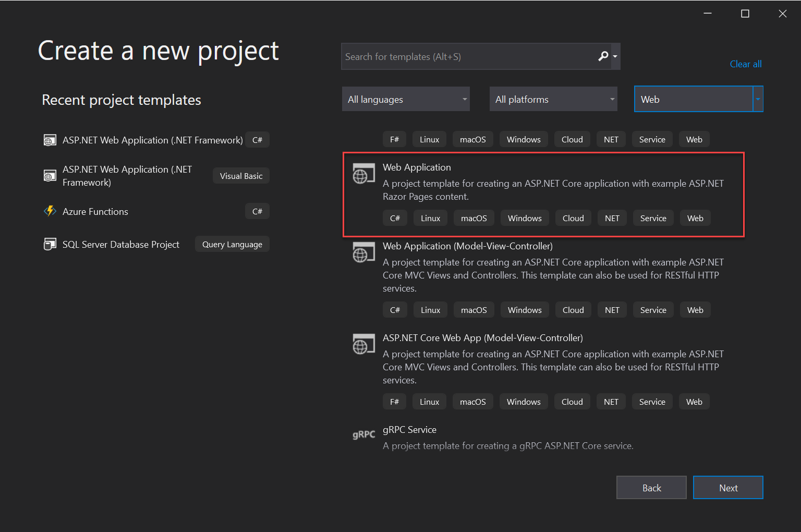Click inside the template search field

pyautogui.click(x=469, y=56)
